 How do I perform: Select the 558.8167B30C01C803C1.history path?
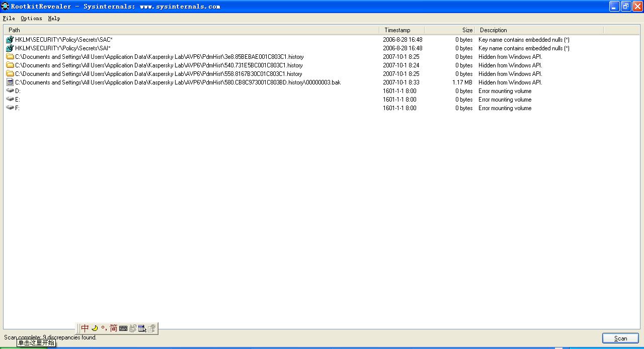pos(159,74)
